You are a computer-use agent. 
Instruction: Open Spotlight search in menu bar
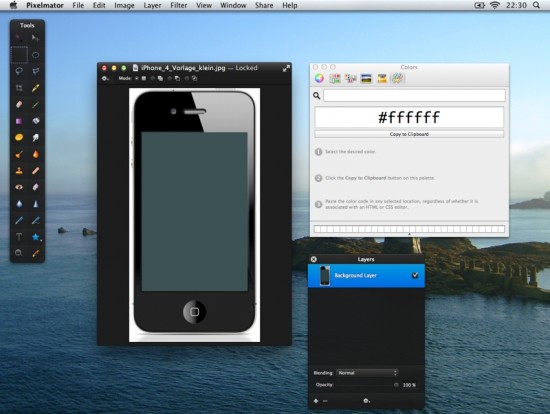536,5
